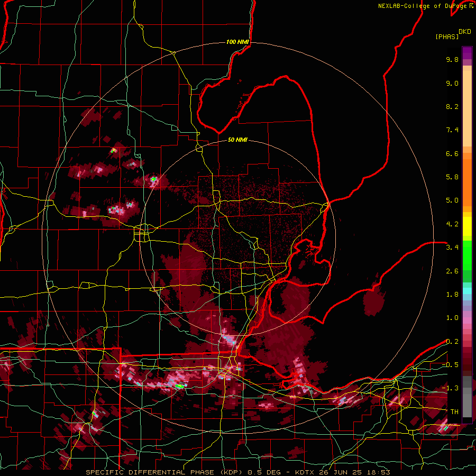Click the 1.8 scale value
This screenshot has height=476, width=476.
click(x=452, y=295)
